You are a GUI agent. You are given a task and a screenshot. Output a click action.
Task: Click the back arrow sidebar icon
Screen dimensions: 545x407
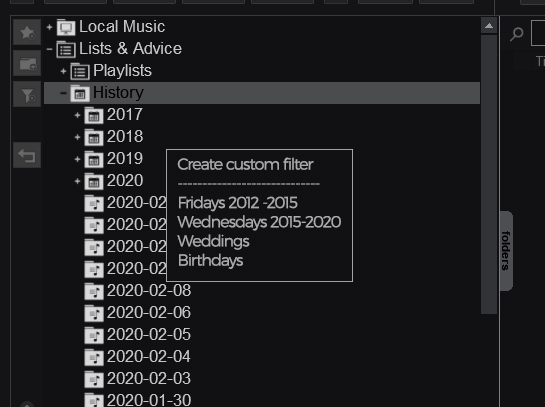pyautogui.click(x=27, y=155)
